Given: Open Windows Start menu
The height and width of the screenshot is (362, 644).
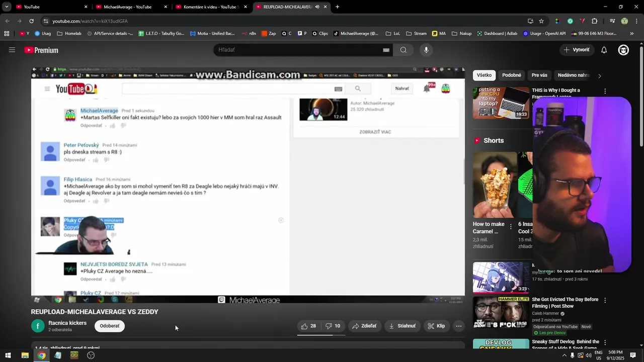Looking at the screenshot, I should [8, 355].
